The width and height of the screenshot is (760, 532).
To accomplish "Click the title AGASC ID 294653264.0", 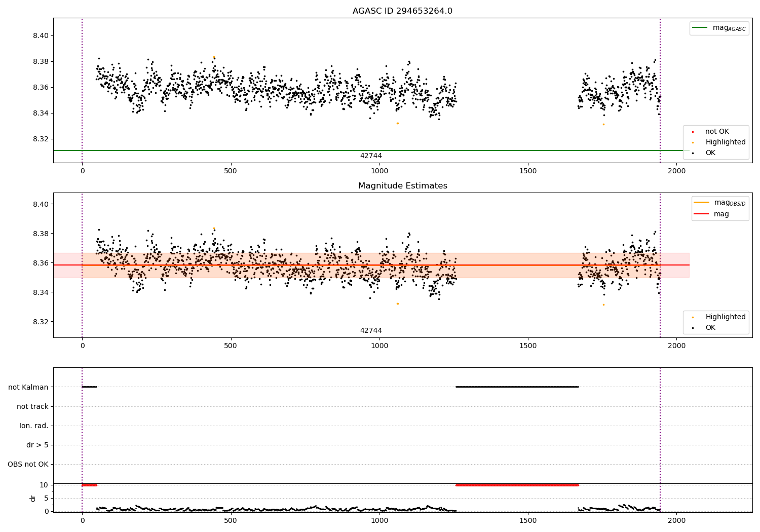I will [402, 11].
